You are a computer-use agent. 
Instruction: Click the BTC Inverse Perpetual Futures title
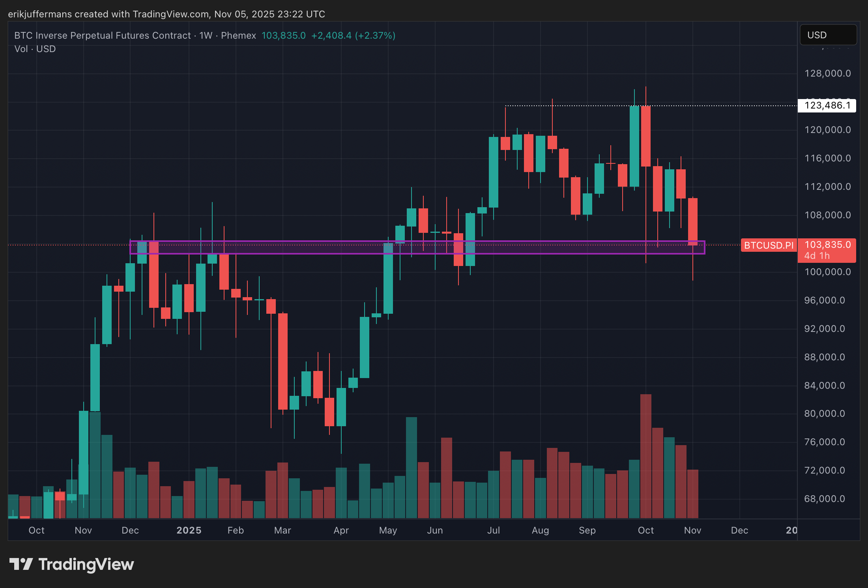tap(103, 36)
